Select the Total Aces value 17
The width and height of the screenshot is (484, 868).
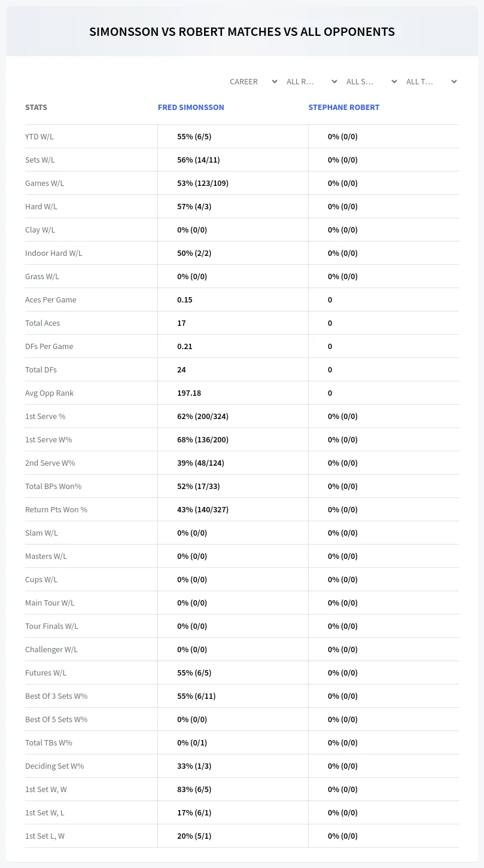pos(181,323)
